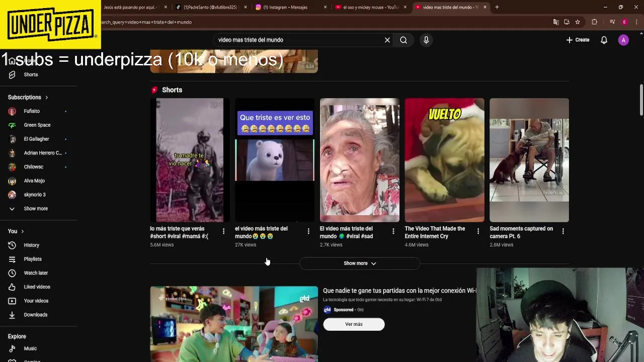
Task: Open the partially visible video thumbnail above Shorts
Action: coord(234,61)
